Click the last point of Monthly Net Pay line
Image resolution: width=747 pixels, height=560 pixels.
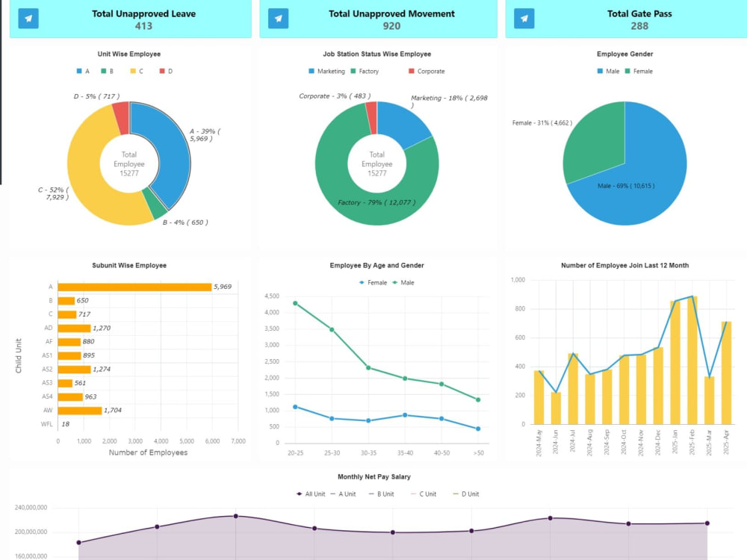tap(707, 523)
